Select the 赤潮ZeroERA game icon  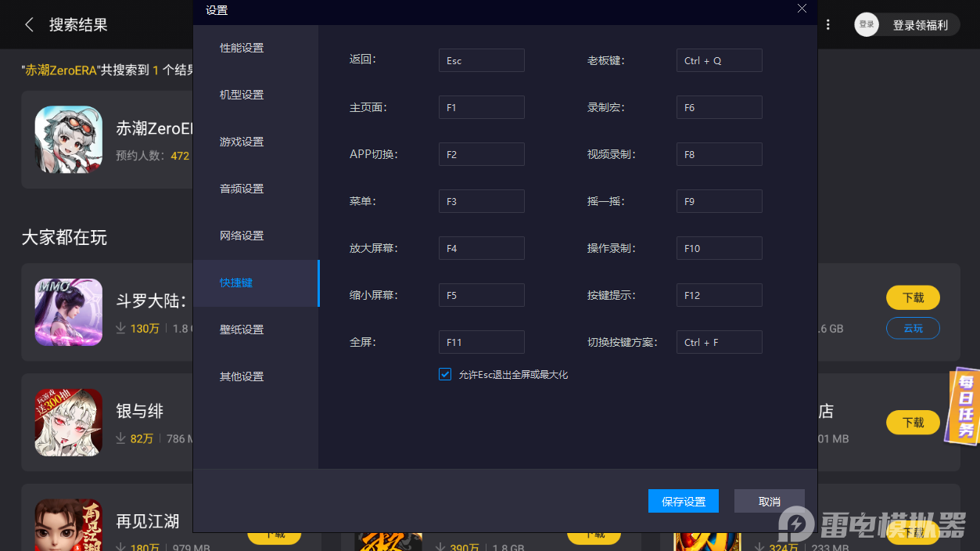68,139
